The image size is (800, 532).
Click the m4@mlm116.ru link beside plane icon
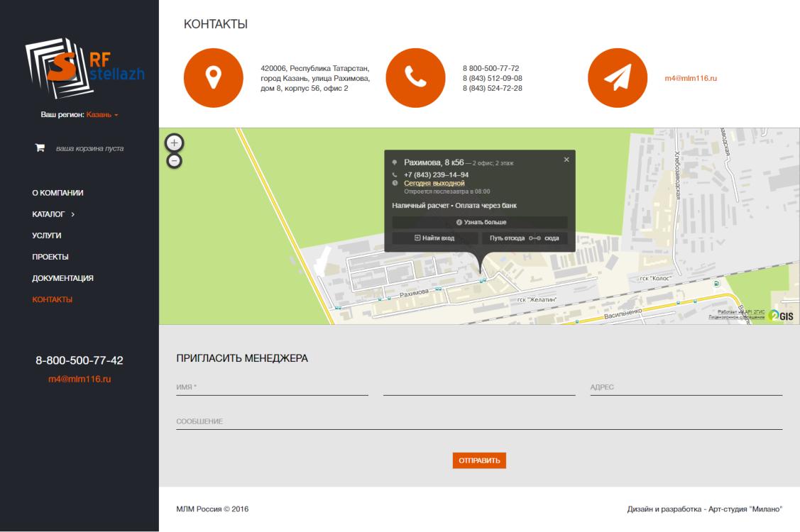[690, 78]
